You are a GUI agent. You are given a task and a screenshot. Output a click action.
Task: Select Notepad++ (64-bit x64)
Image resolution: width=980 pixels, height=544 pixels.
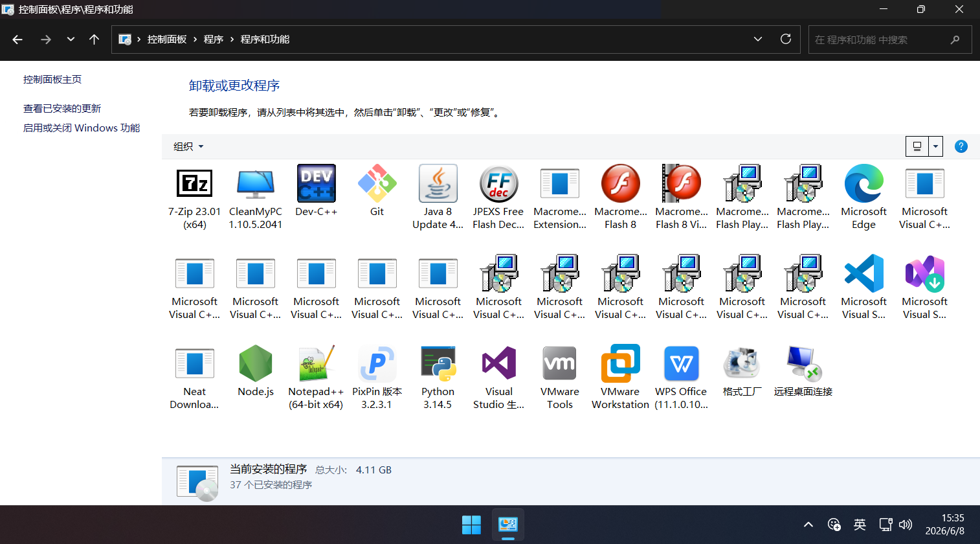pyautogui.click(x=317, y=377)
